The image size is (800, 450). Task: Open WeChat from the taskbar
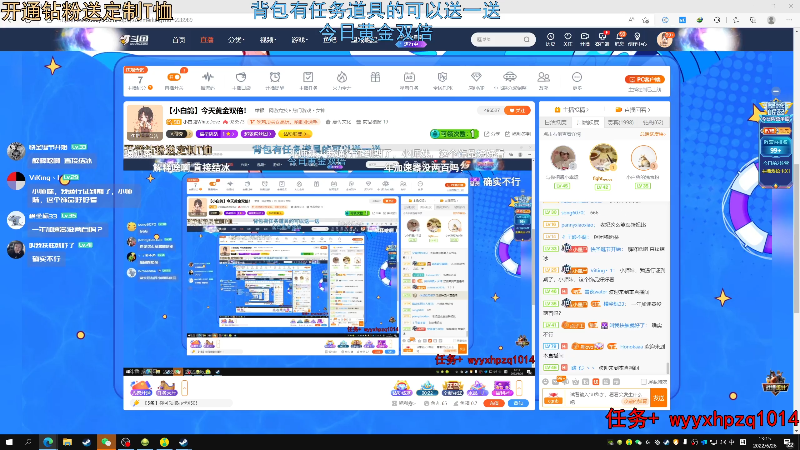(106, 442)
